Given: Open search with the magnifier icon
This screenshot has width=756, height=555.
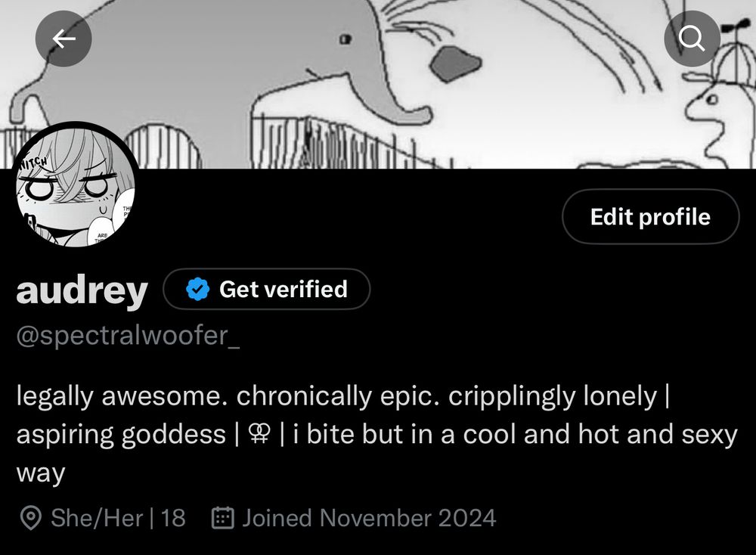Looking at the screenshot, I should coord(692,39).
